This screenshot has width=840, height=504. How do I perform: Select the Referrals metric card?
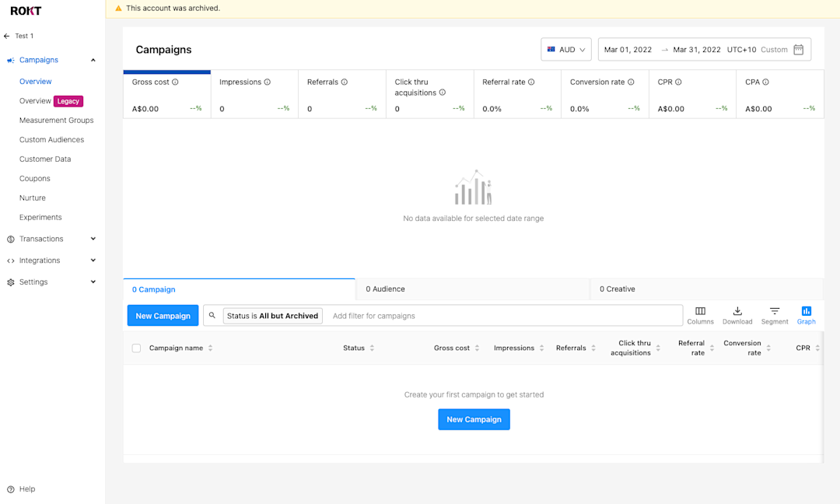[x=342, y=95]
